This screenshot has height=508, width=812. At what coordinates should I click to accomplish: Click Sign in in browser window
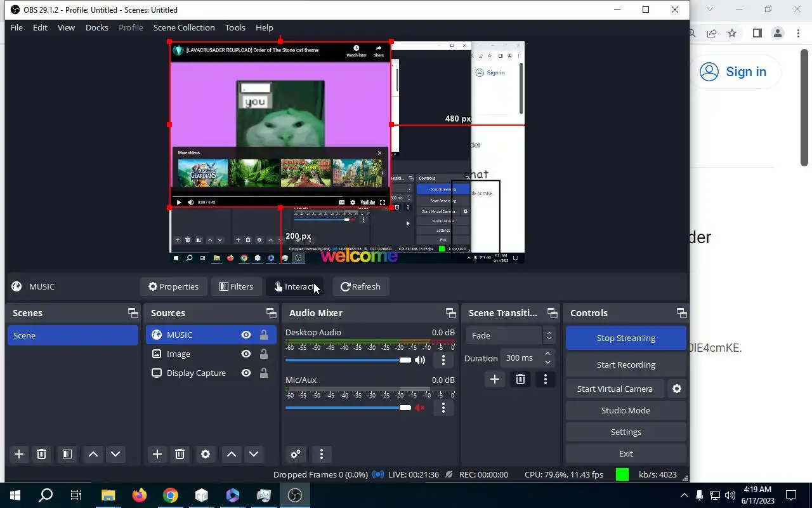[733, 72]
